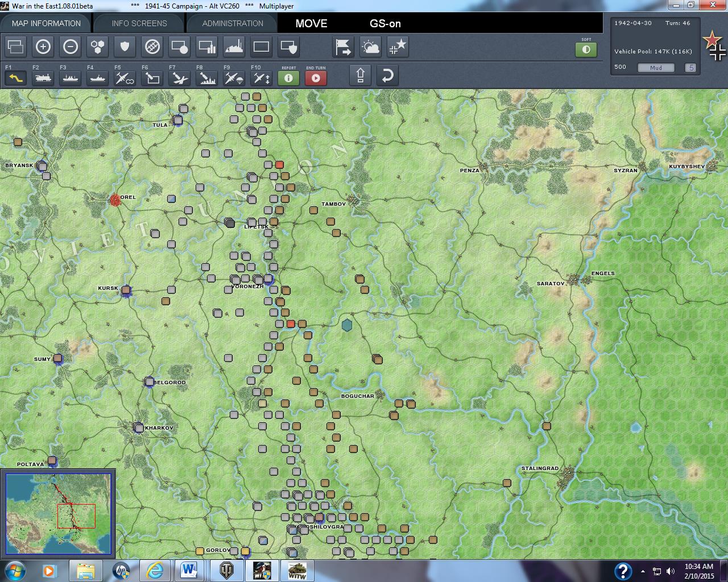Click the empty rectangle unit icon

[262, 47]
